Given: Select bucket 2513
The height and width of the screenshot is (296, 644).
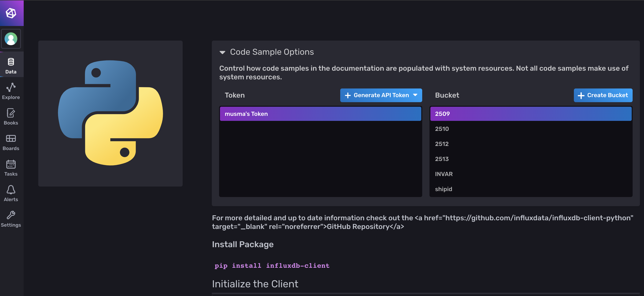Looking at the screenshot, I should click(531, 159).
